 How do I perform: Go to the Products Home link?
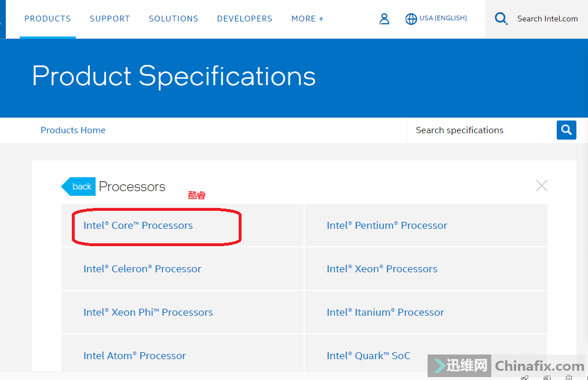(73, 130)
